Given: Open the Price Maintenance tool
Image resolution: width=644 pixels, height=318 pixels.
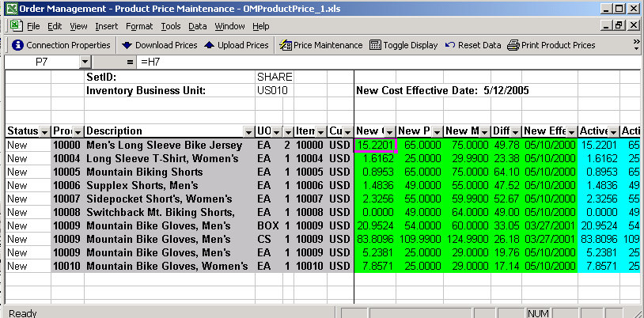Looking at the screenshot, I should [x=286, y=45].
